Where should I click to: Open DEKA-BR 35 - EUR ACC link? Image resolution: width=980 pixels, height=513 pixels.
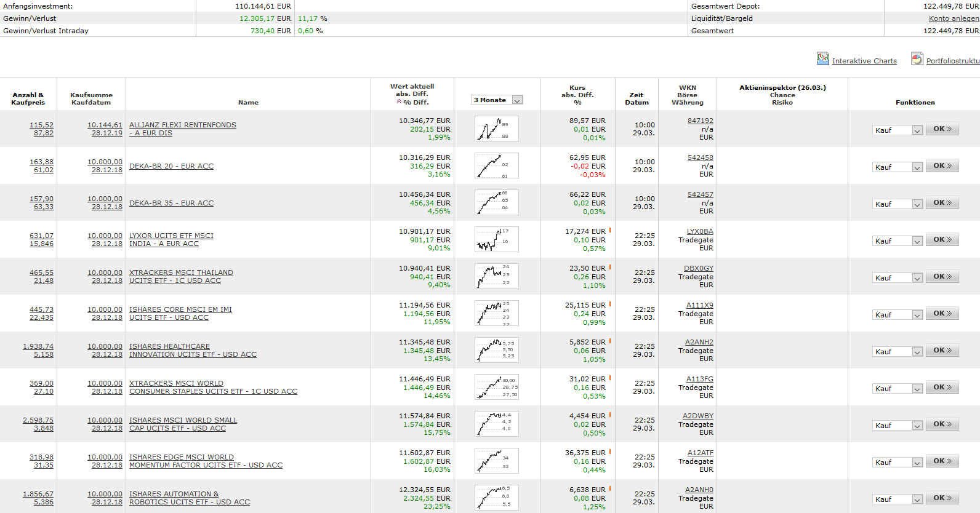(171, 203)
